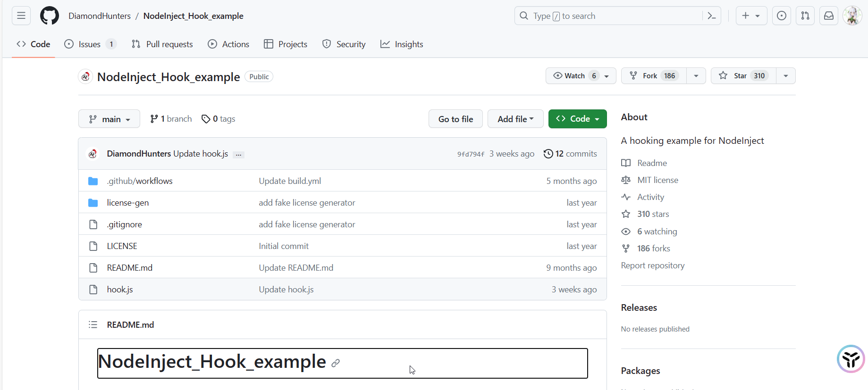Click the hook.js file icon
Viewport: 868px width, 390px height.
(x=93, y=290)
